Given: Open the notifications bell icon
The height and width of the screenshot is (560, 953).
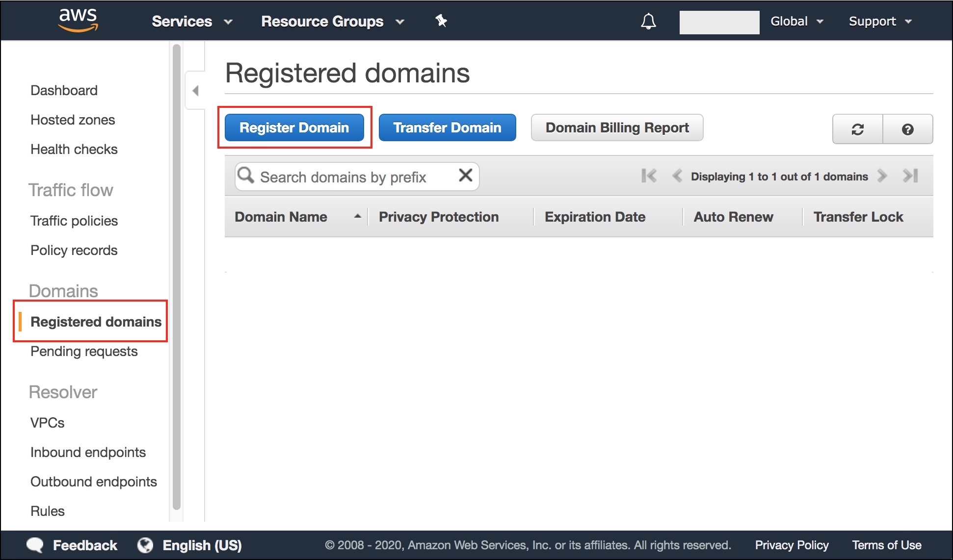Looking at the screenshot, I should pos(648,21).
